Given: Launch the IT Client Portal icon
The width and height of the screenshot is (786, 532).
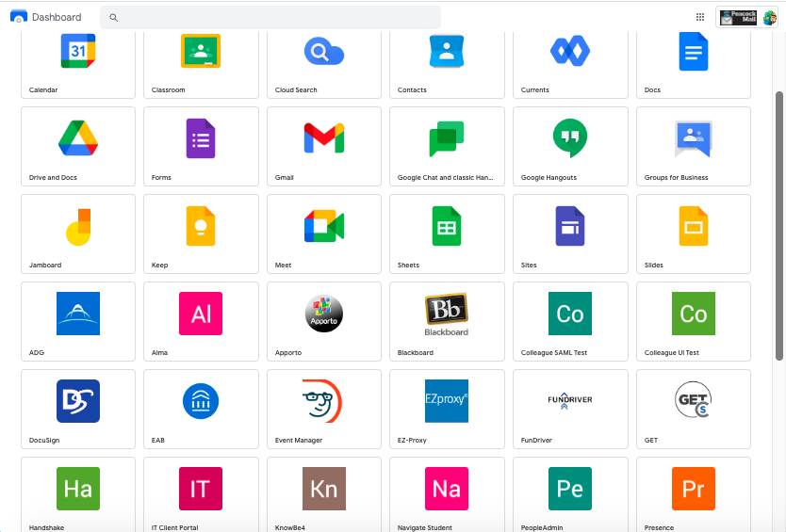Looking at the screenshot, I should (201, 489).
